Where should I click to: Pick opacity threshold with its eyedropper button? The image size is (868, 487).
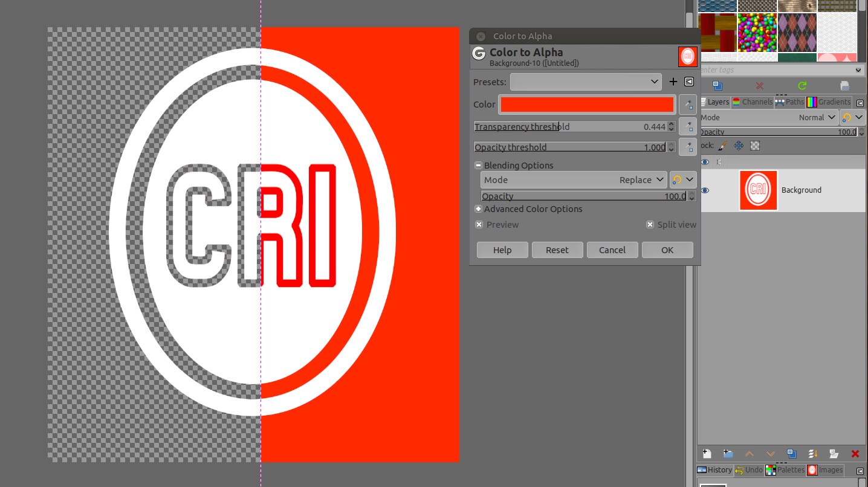687,147
